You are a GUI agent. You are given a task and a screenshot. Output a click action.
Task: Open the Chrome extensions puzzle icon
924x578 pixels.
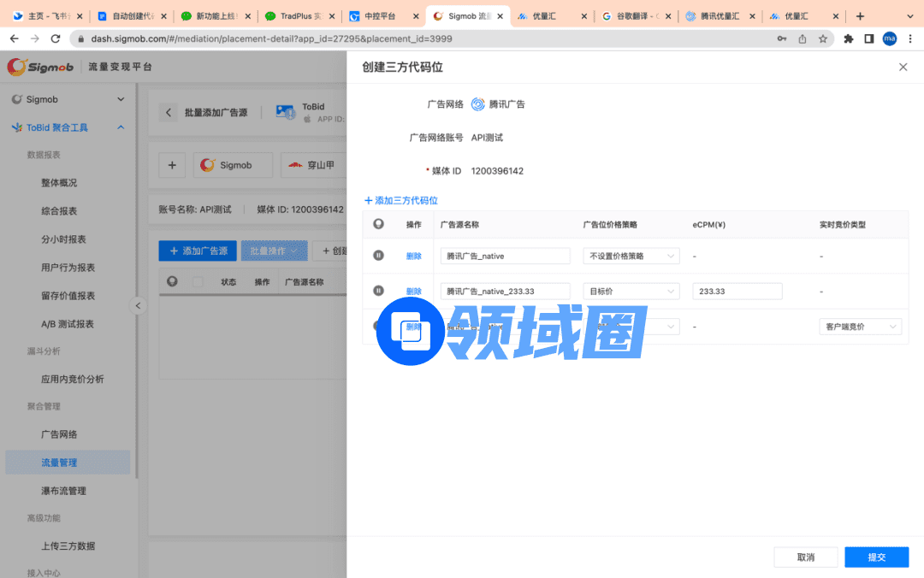(849, 38)
